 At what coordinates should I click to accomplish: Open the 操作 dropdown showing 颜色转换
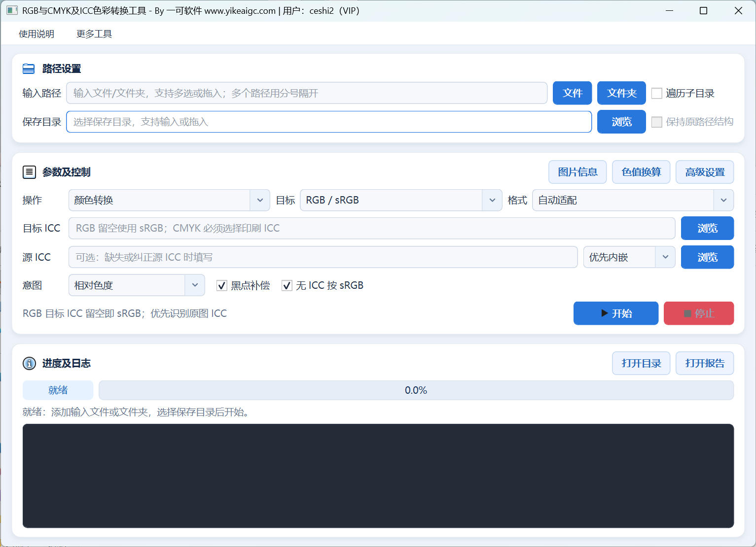point(169,200)
